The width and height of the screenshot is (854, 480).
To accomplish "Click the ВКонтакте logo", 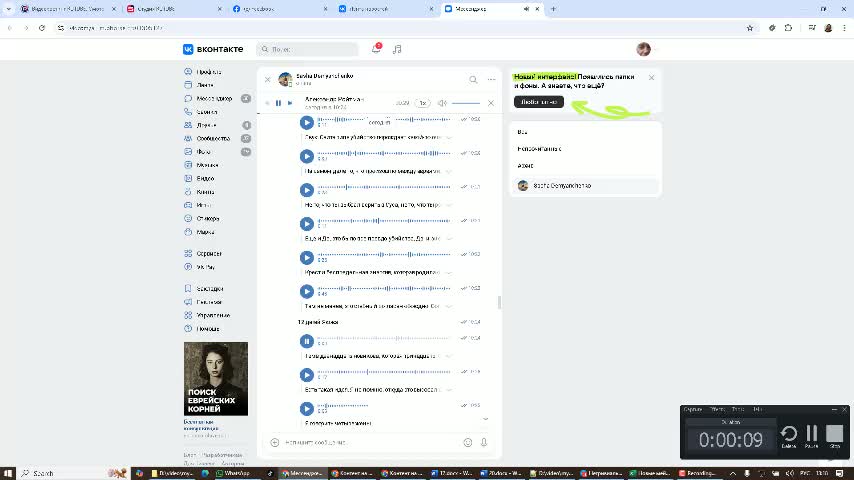I will click(213, 49).
